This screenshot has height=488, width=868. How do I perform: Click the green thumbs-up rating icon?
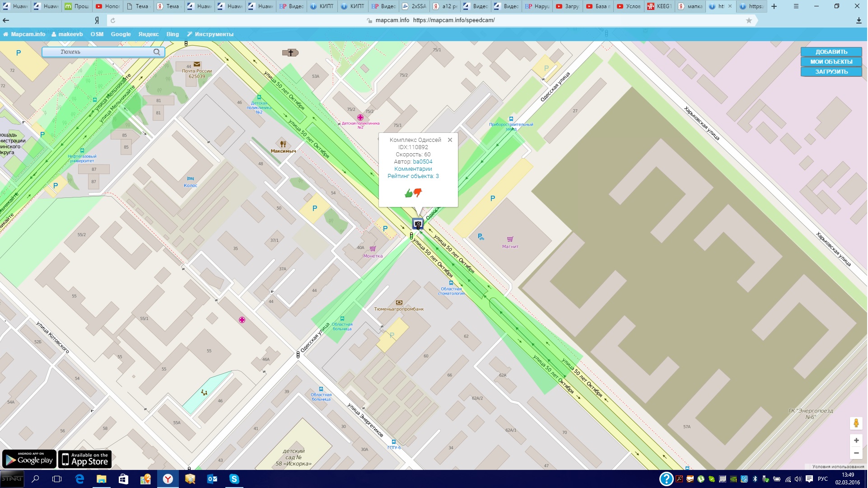tap(408, 193)
